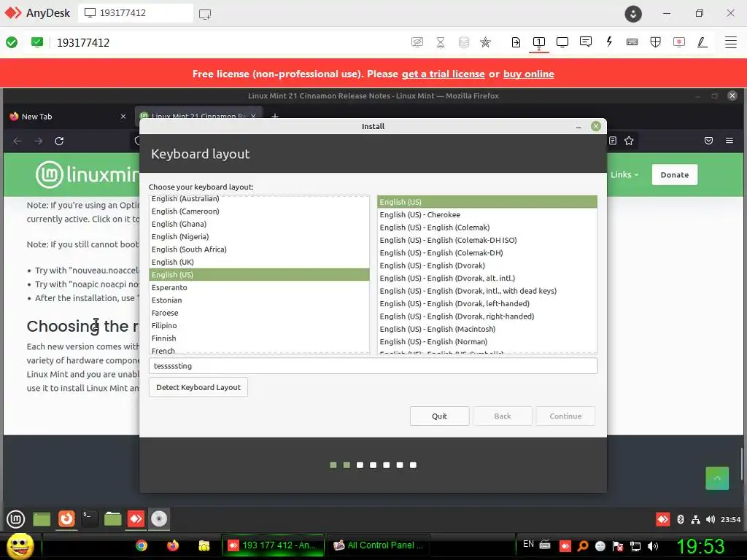Screen dimensions: 747x560
Task: Click Continue in installer
Action: (565, 416)
